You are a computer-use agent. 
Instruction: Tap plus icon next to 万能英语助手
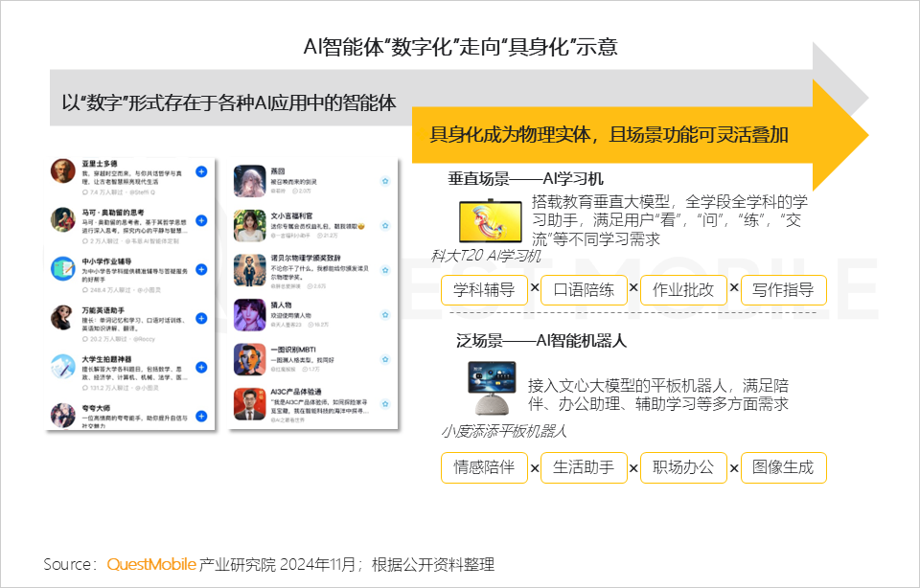(x=201, y=318)
